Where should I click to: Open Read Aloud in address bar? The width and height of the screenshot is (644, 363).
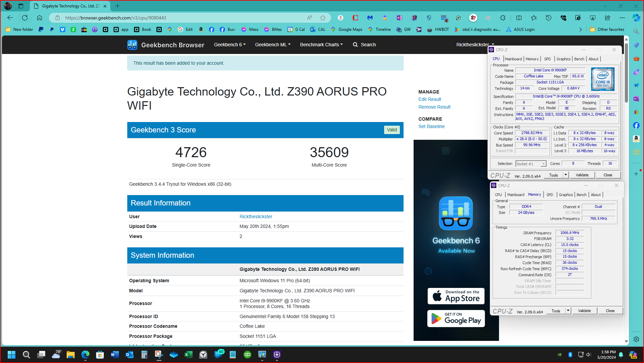(310, 18)
